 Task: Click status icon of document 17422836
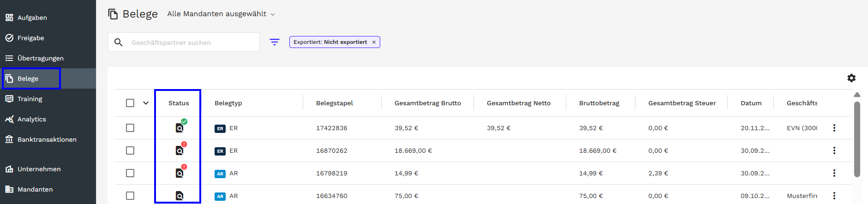(x=180, y=128)
